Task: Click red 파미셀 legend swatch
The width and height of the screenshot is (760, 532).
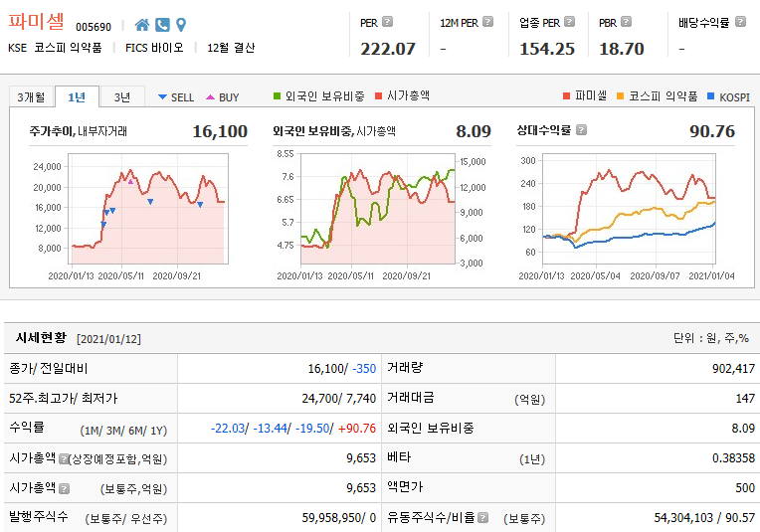Action: [567, 95]
